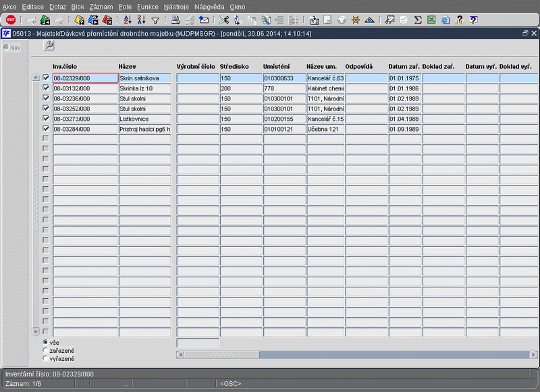
Task: Uncheck the row 08-03132/000 checkbox
Action: pyautogui.click(x=46, y=88)
